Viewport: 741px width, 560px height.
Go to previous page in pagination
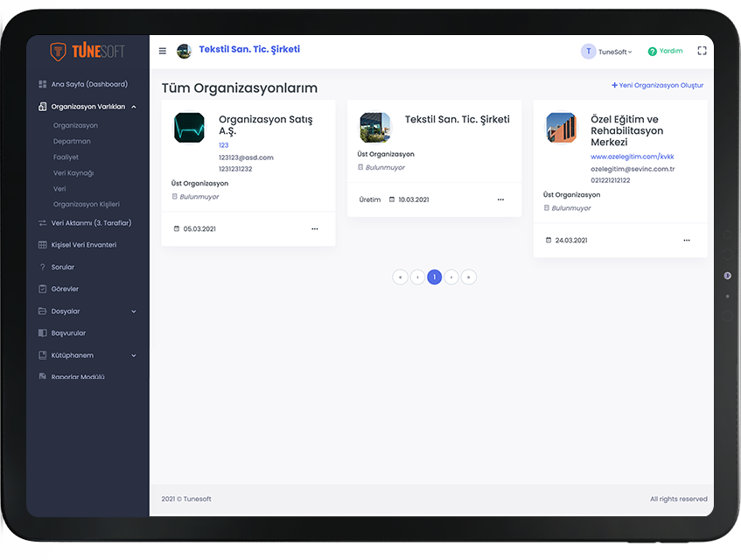[417, 276]
